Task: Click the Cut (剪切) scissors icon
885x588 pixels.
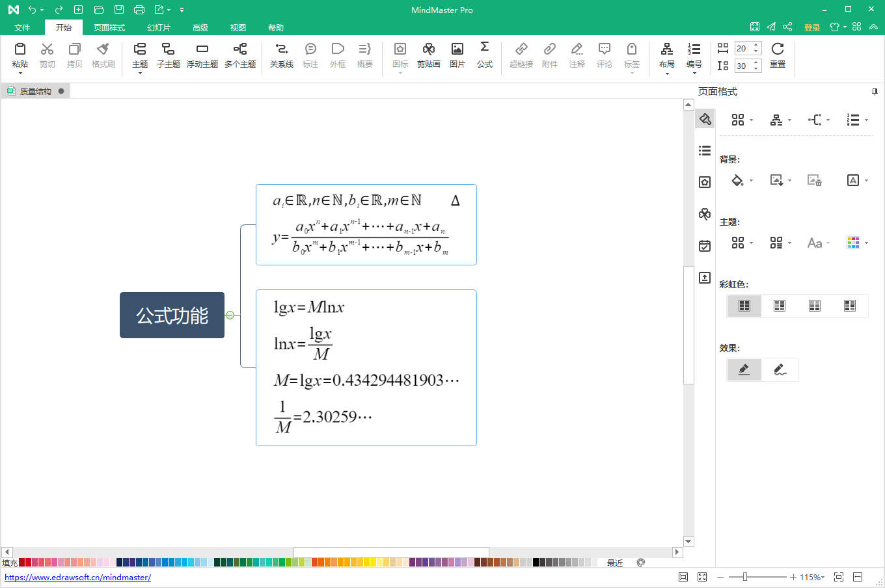Action: 47,49
